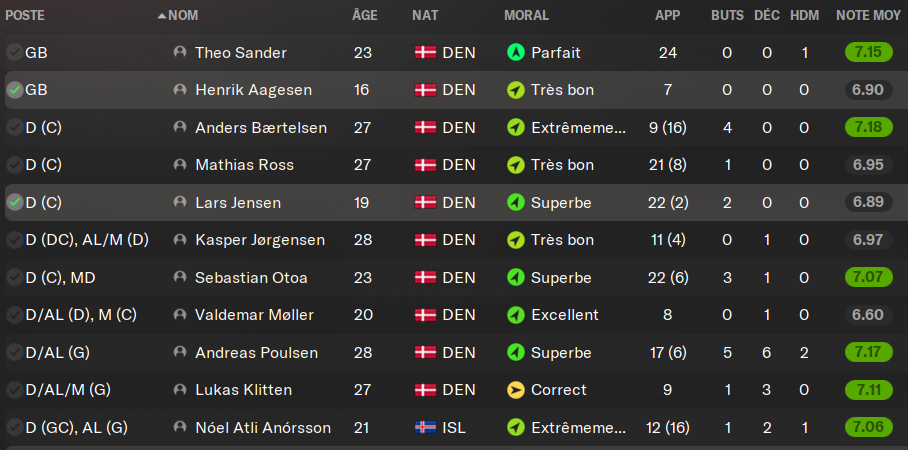Click Theo Sander's green Parfait morale icon

[x=516, y=52]
